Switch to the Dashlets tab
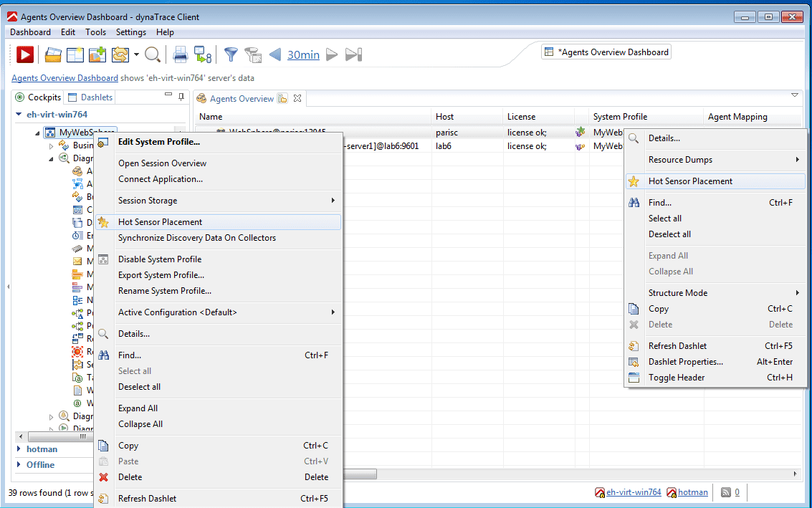The image size is (812, 508). point(90,97)
